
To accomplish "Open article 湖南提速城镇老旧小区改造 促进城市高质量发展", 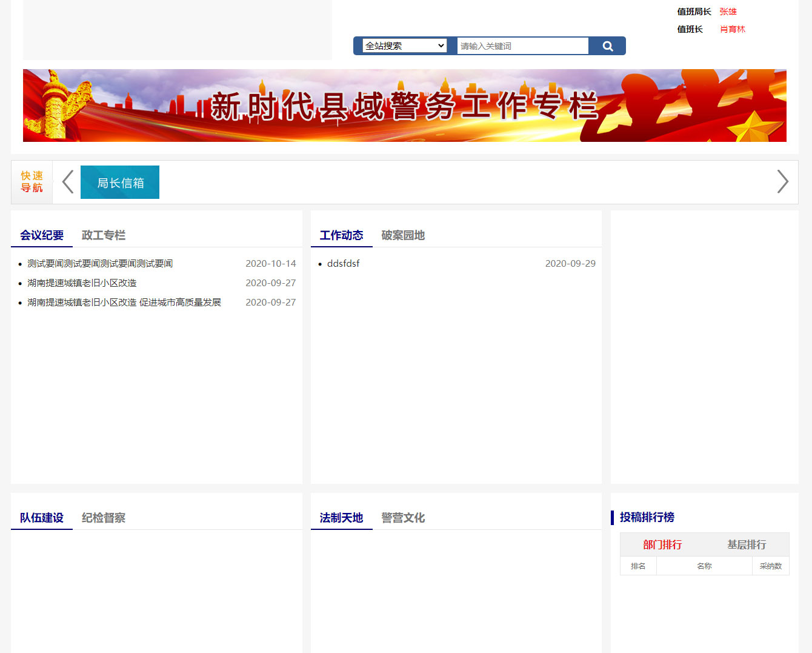I will click(124, 303).
